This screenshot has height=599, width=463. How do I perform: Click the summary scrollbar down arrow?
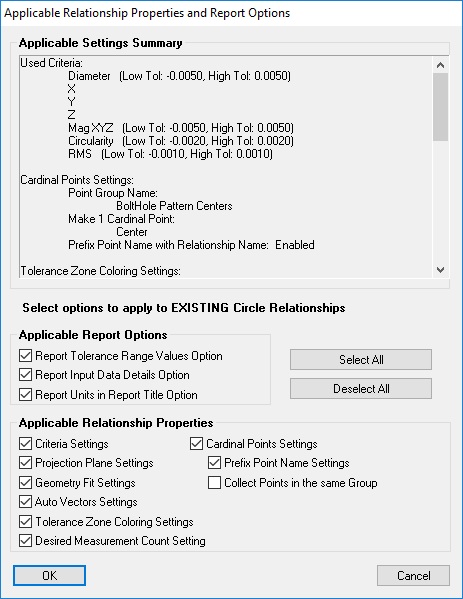[x=440, y=270]
